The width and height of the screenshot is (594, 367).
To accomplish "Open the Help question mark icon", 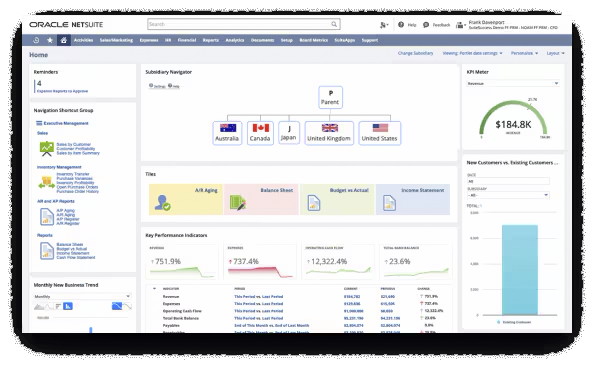I will tap(401, 25).
